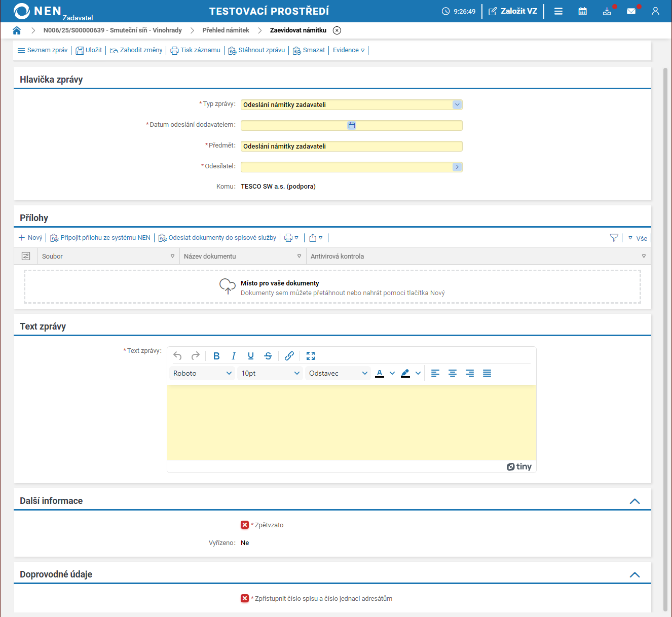Click the home icon in breadcrumb

17,30
